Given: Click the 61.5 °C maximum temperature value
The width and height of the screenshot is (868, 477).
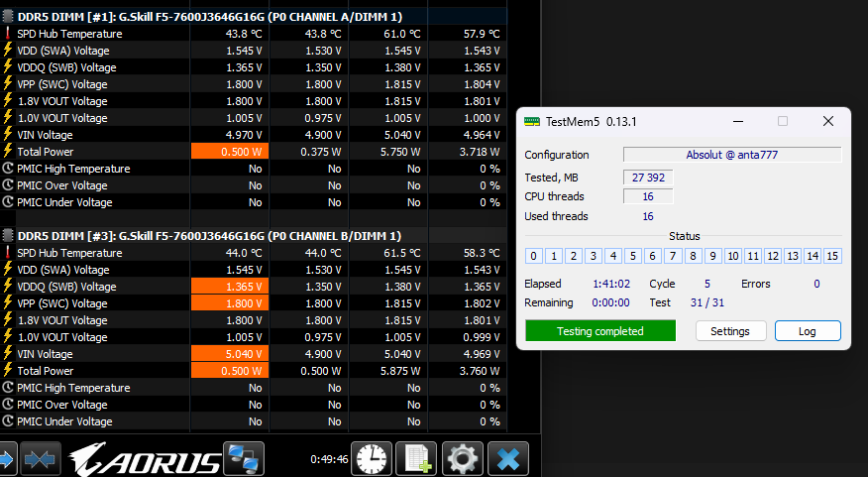Looking at the screenshot, I should (x=402, y=253).
